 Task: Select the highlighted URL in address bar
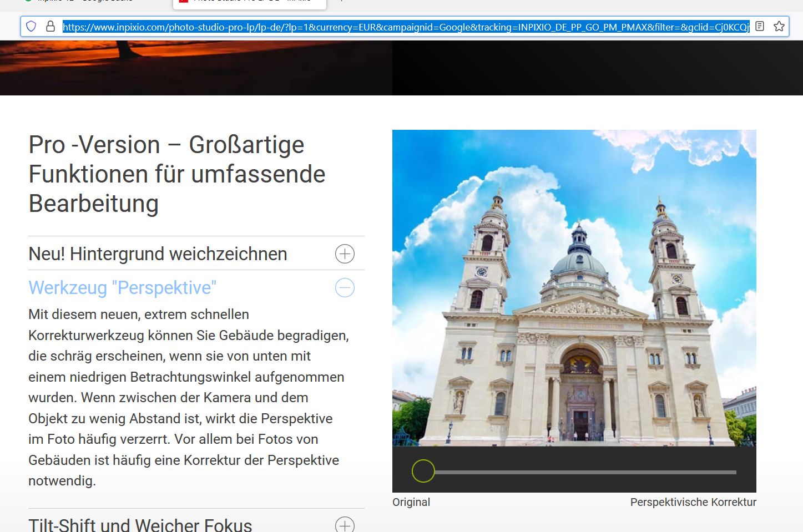pyautogui.click(x=405, y=27)
